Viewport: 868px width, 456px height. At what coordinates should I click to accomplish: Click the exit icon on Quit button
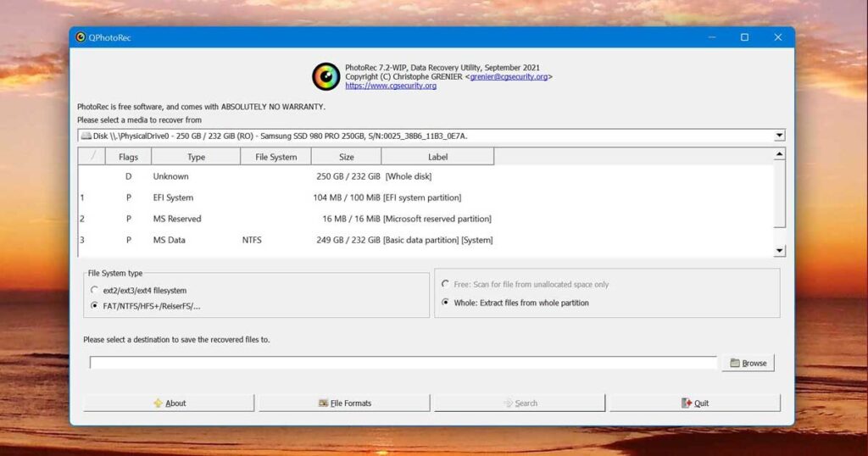(x=687, y=403)
